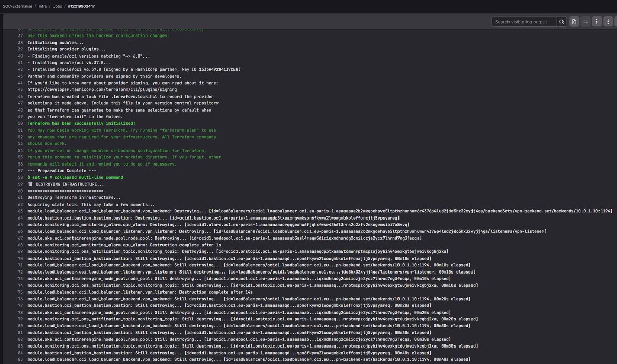Click line 69 monitoring_topic Destroying entry

pos(238,251)
